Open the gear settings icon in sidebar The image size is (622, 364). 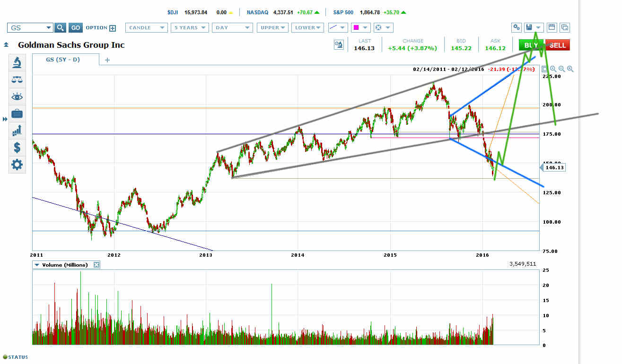(17, 165)
